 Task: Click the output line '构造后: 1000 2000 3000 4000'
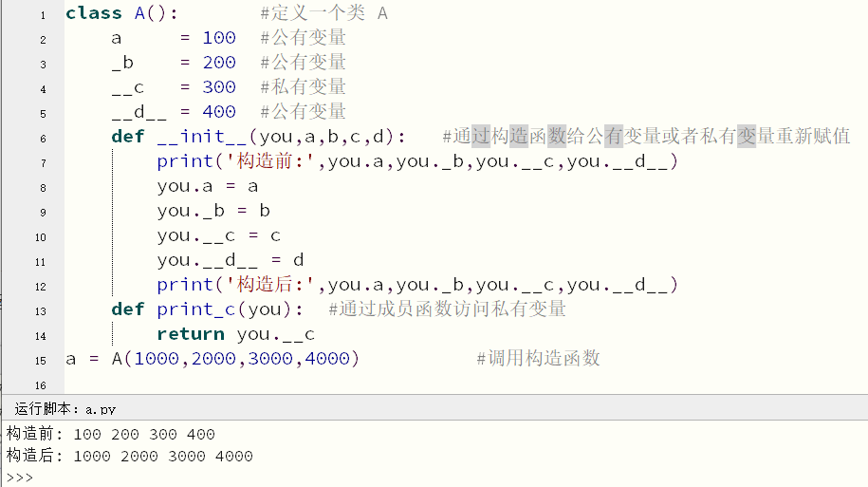pos(130,456)
